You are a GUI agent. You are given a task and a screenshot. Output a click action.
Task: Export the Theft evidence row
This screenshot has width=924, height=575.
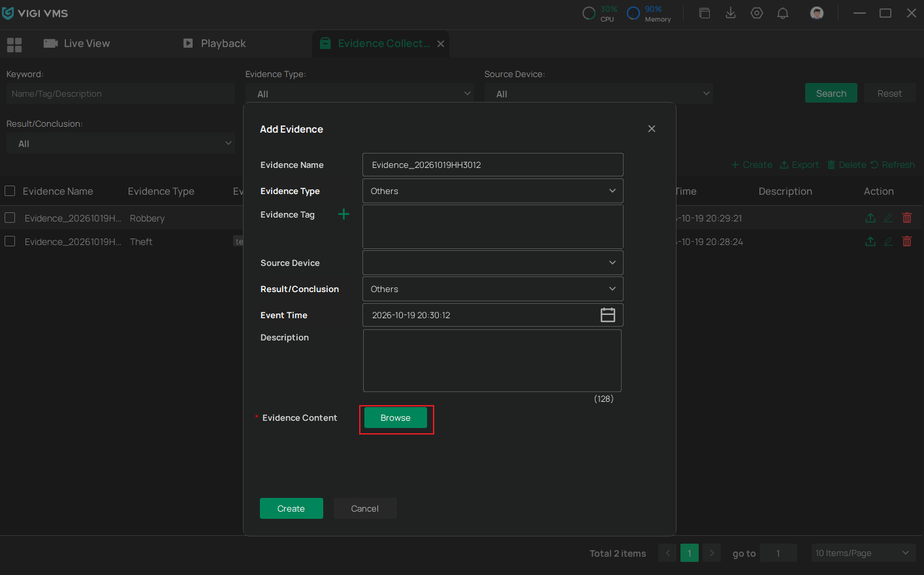tap(870, 242)
